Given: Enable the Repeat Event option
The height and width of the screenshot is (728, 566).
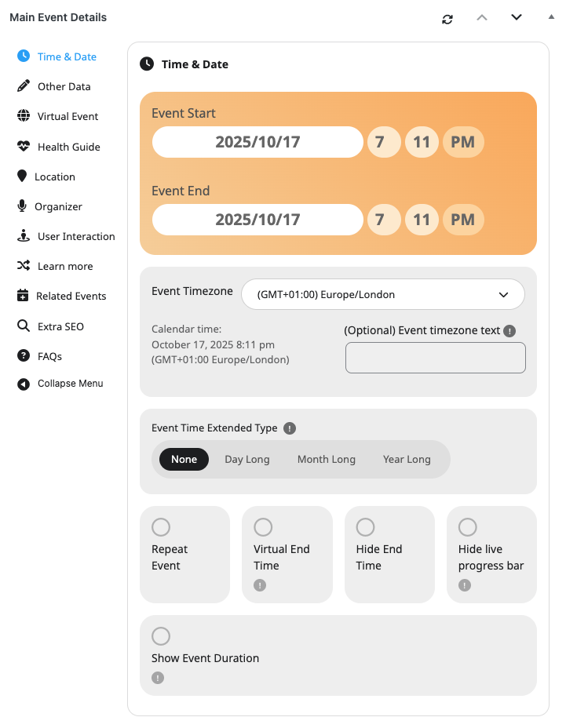Looking at the screenshot, I should [161, 526].
